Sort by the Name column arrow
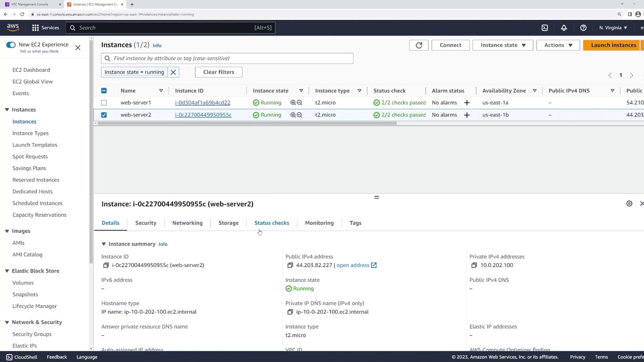 (161, 91)
